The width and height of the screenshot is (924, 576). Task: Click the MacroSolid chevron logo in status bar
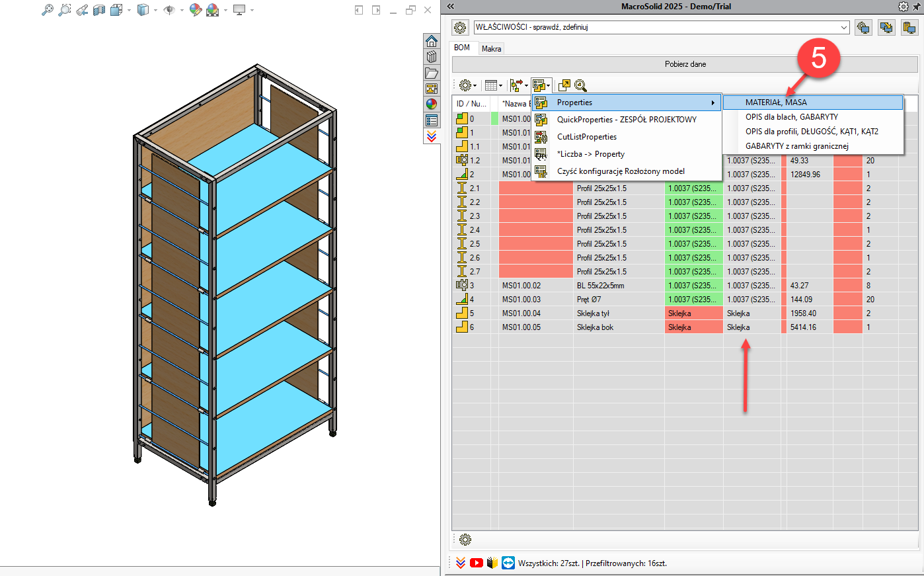pyautogui.click(x=461, y=563)
